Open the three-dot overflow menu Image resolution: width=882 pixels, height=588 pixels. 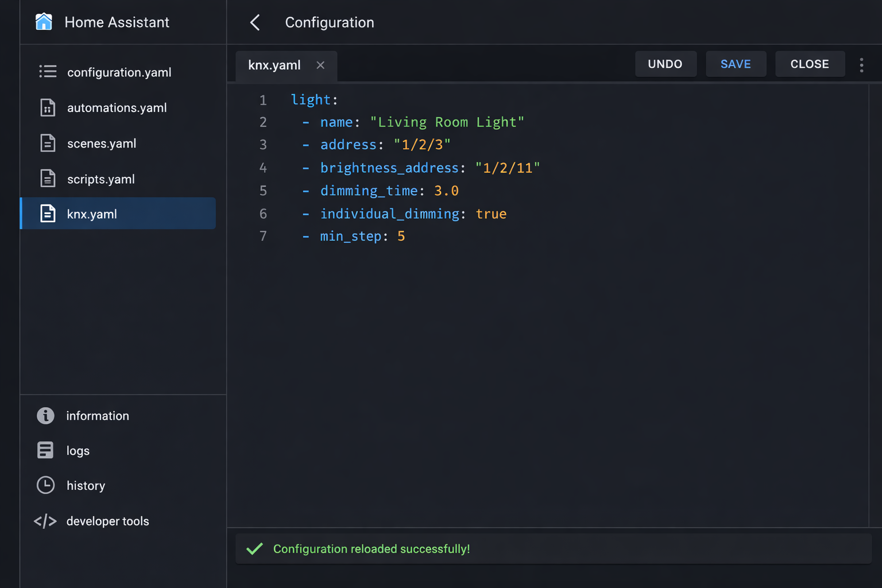click(862, 65)
